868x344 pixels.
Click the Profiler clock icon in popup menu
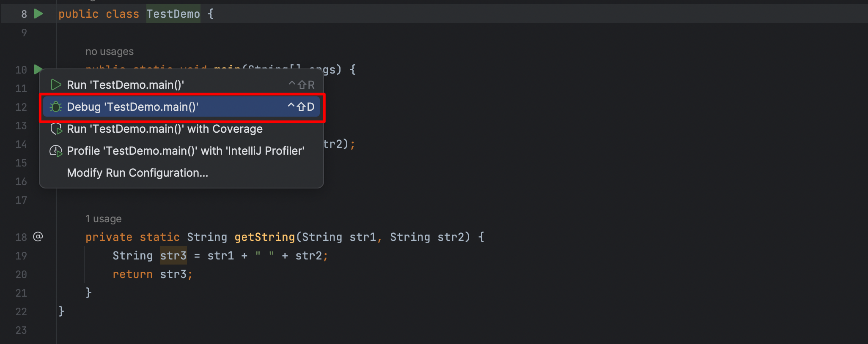coord(56,151)
